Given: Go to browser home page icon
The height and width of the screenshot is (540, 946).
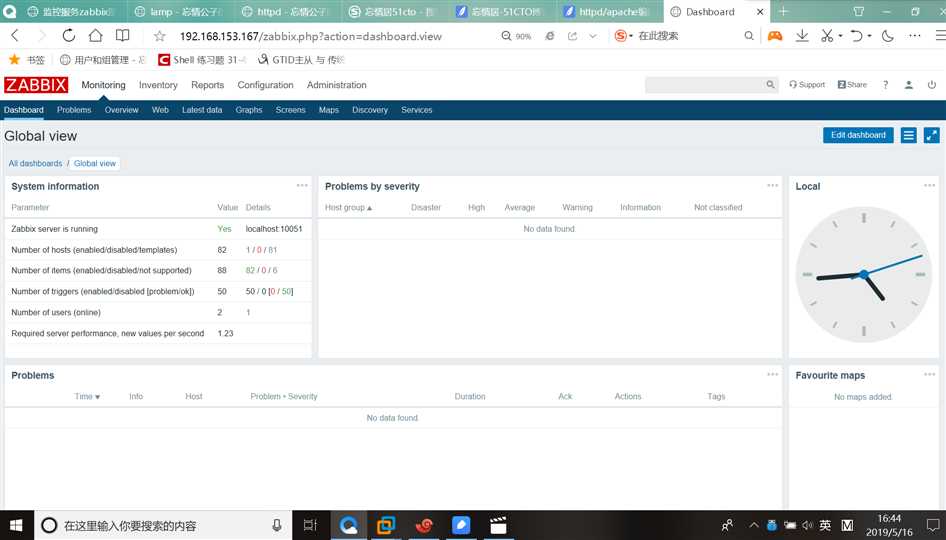Looking at the screenshot, I should pyautogui.click(x=95, y=36).
